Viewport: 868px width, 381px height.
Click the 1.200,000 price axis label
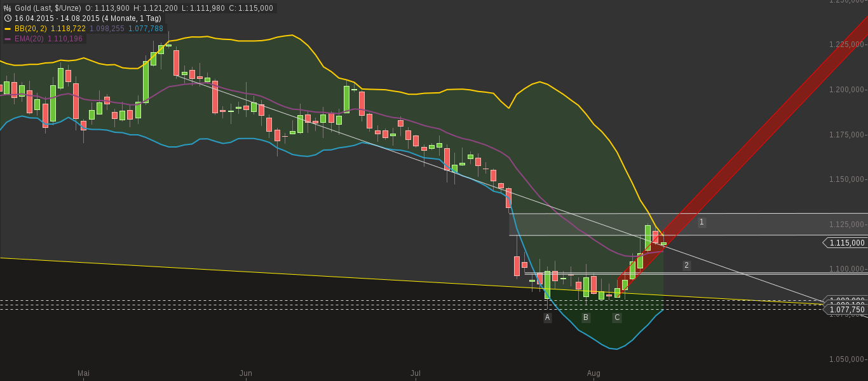click(847, 90)
